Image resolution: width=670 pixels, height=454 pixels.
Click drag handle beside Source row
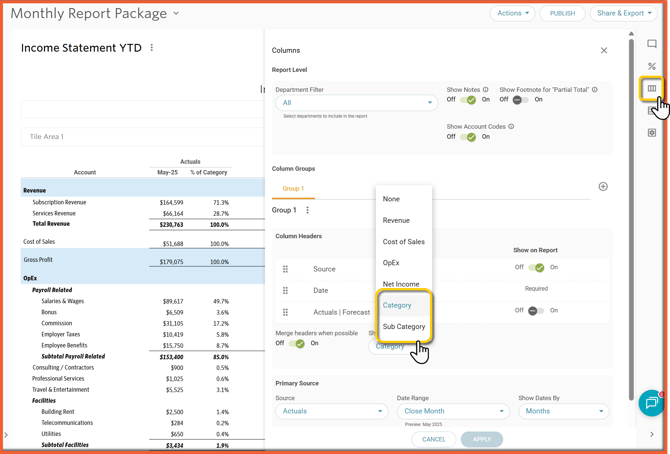pos(286,269)
